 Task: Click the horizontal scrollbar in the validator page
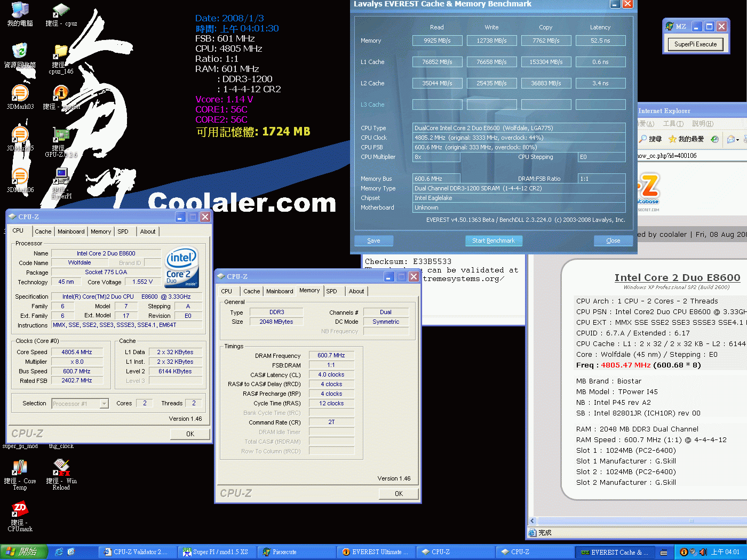tap(641, 521)
